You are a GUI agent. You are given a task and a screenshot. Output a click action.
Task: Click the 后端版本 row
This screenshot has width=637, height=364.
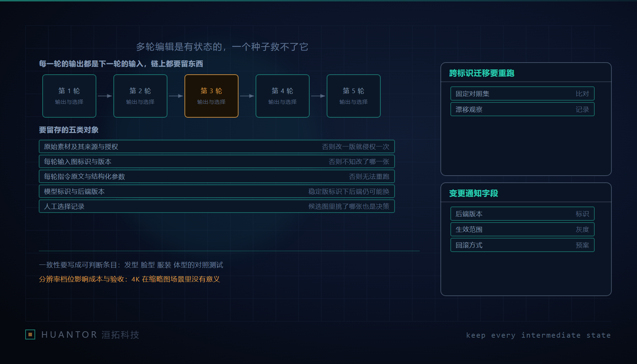tap(523, 214)
